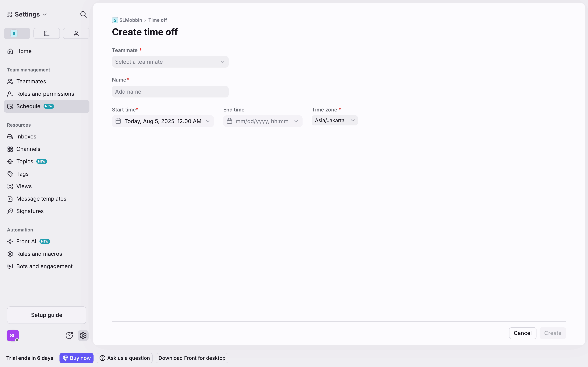The image size is (588, 367).
Task: Click the Time off breadcrumb link
Action: pos(157,20)
